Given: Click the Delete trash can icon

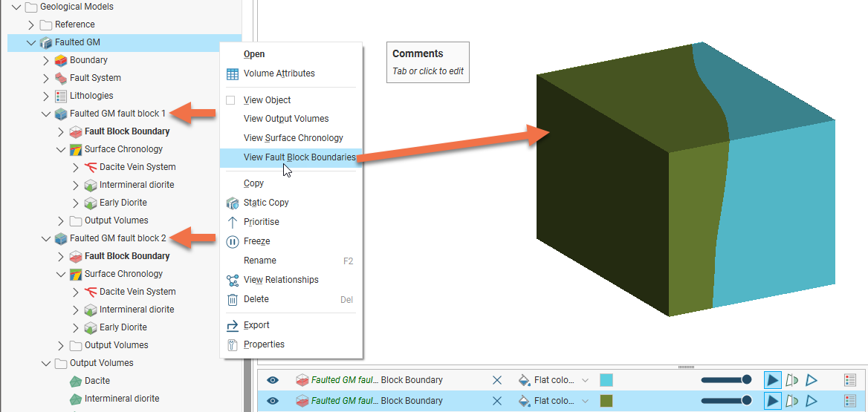Looking at the screenshot, I should pos(232,299).
